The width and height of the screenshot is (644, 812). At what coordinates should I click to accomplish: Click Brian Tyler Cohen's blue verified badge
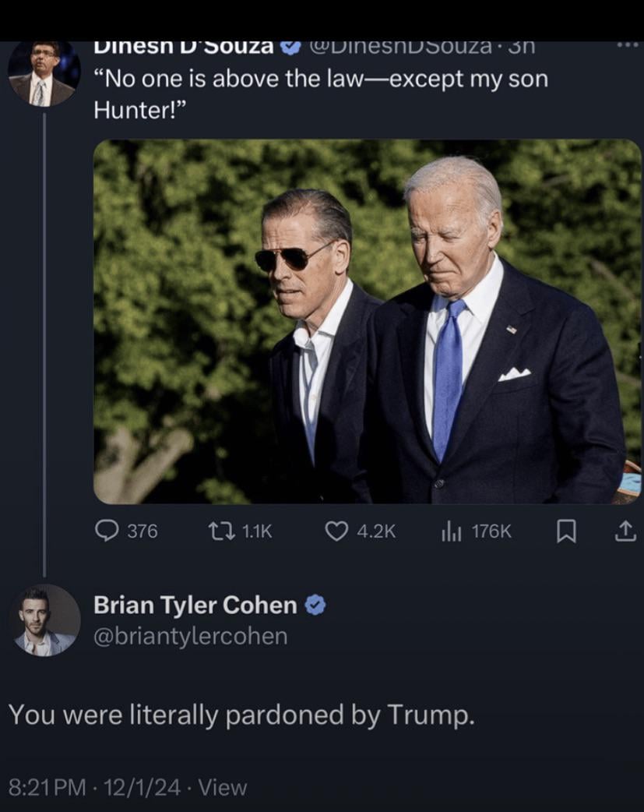(x=314, y=605)
